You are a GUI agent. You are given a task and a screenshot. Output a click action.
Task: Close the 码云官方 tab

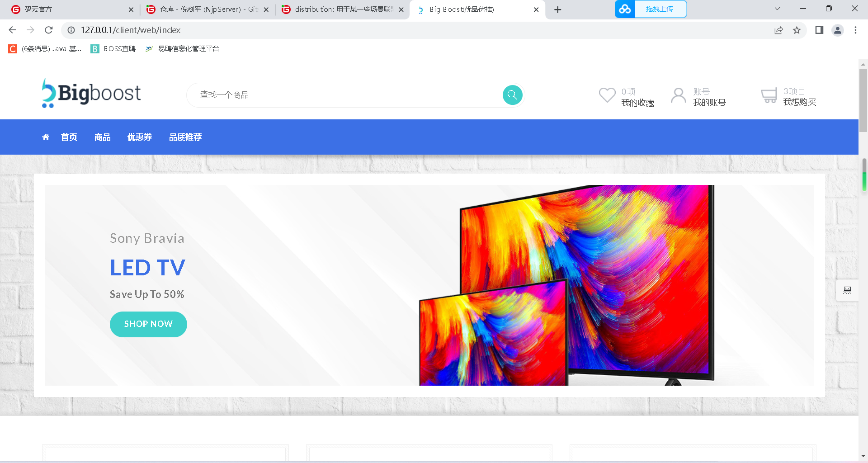click(x=131, y=9)
